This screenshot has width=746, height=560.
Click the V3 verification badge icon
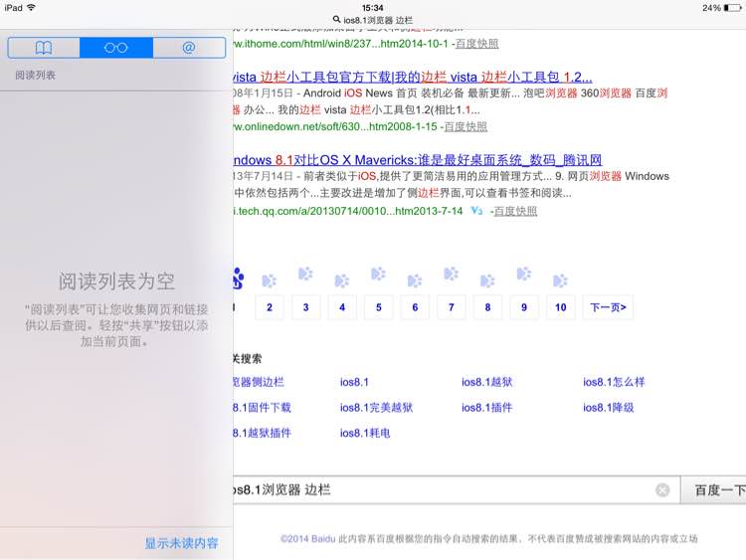pos(476,210)
